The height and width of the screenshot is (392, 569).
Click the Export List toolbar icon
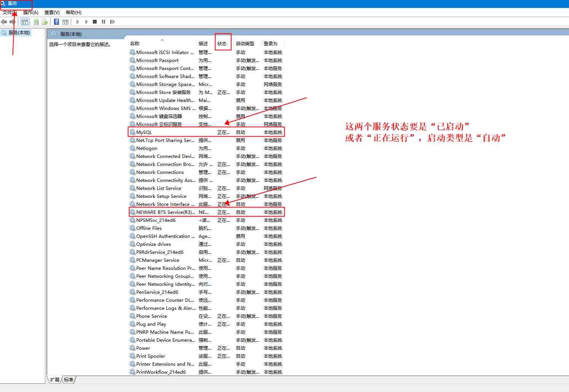click(x=45, y=22)
